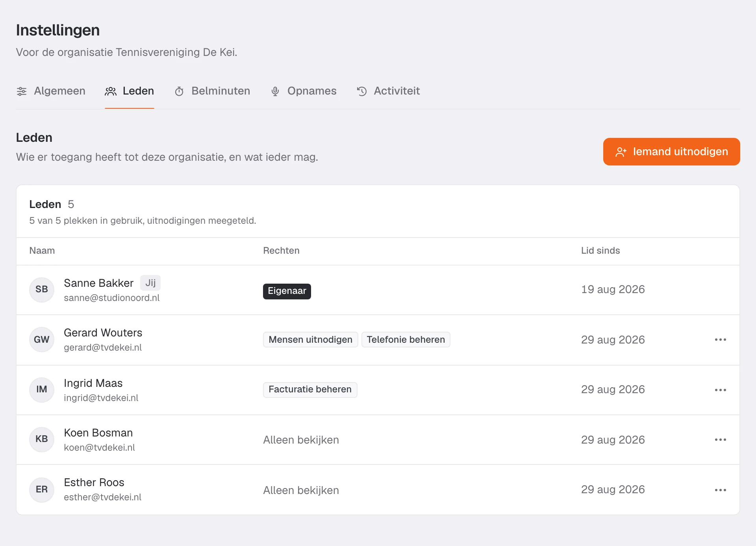This screenshot has height=546, width=756.
Task: Open the actions menu for Esther Roos
Action: point(721,490)
